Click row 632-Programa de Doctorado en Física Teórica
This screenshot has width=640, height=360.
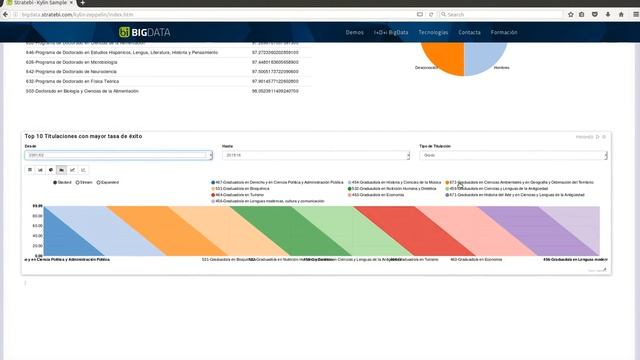167,81
